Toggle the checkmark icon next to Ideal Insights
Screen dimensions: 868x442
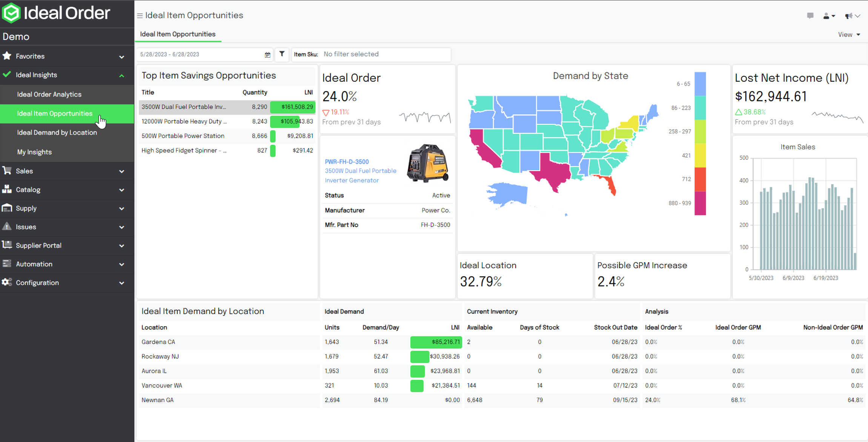(6, 74)
